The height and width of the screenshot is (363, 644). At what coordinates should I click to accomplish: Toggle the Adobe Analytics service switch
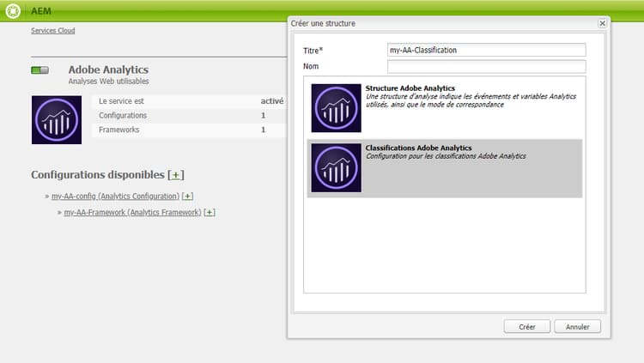click(39, 70)
